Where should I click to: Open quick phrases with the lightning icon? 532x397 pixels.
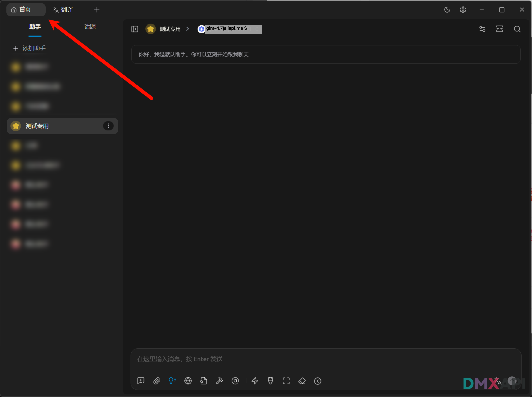[255, 381]
